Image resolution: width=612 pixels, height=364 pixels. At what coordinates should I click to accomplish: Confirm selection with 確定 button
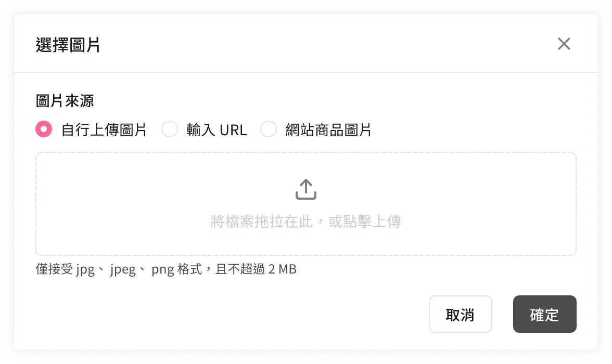pos(545,314)
